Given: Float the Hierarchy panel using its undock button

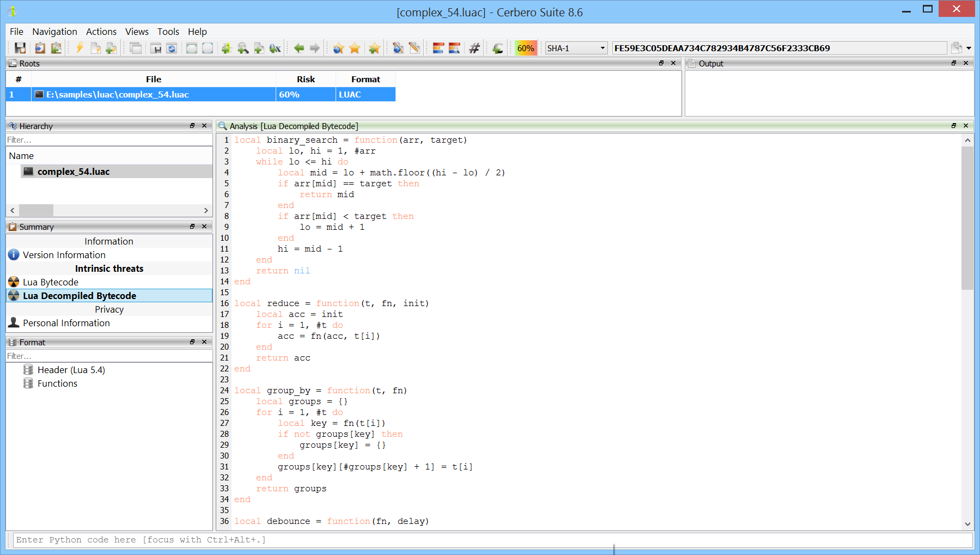Looking at the screenshot, I should pyautogui.click(x=192, y=126).
